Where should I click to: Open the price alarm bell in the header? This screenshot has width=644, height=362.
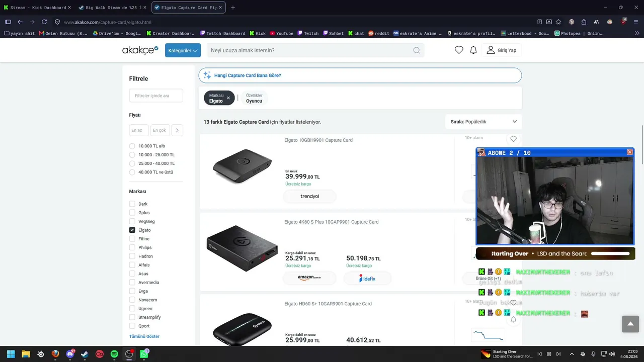pyautogui.click(x=473, y=50)
